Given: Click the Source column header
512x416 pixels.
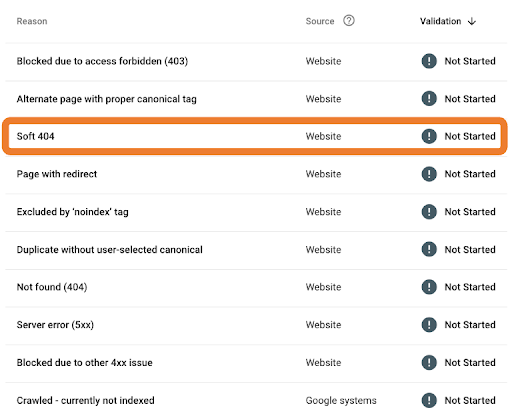Looking at the screenshot, I should [320, 21].
